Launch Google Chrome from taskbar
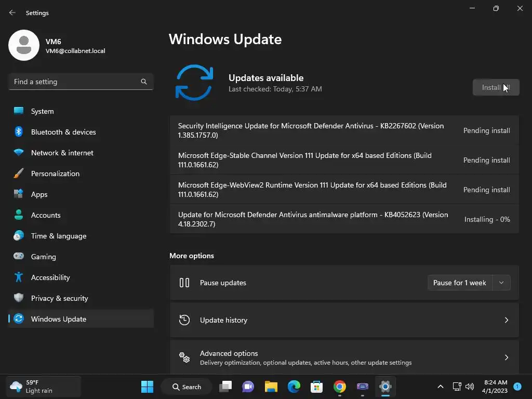The height and width of the screenshot is (399, 532). tap(340, 387)
